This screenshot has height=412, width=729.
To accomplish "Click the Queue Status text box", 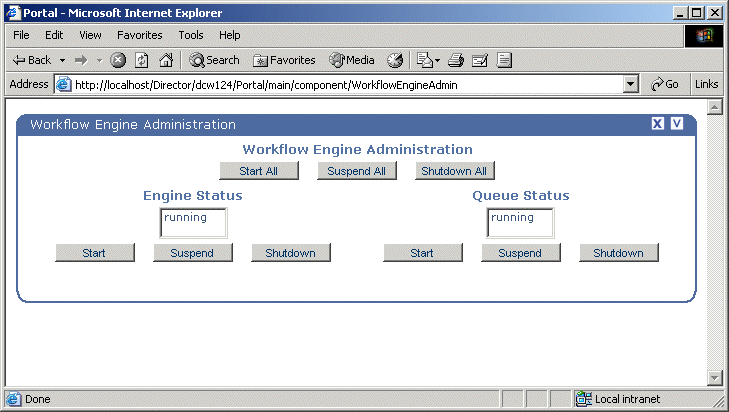I will pos(520,223).
